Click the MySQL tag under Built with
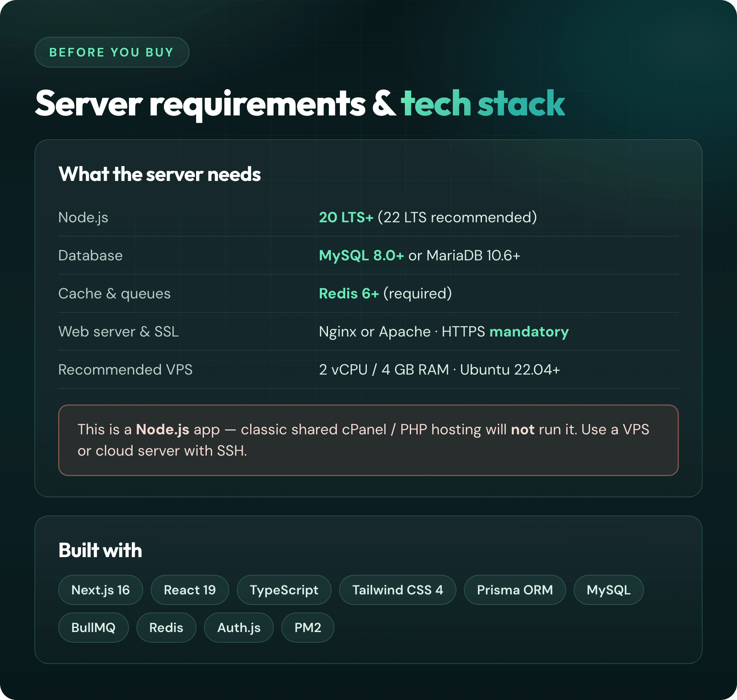Viewport: 737px width, 700px height. (x=609, y=590)
